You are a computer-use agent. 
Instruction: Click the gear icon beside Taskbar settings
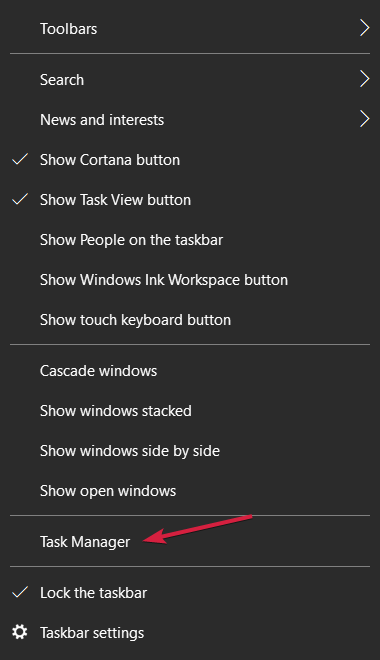[x=20, y=632]
